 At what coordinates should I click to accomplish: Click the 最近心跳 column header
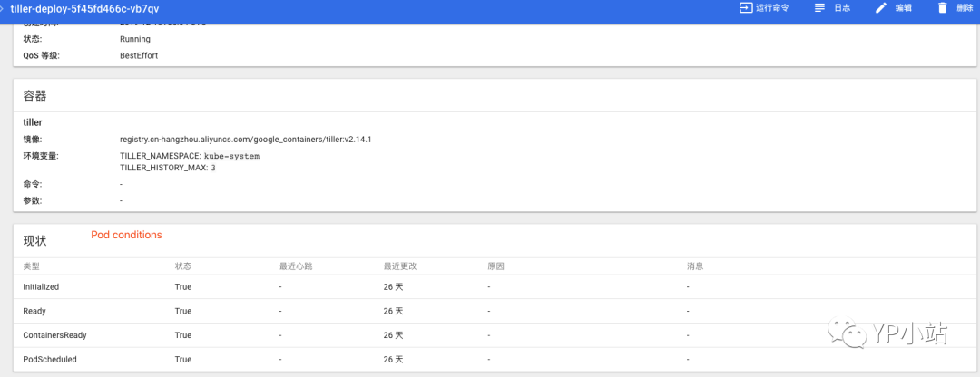coord(296,266)
